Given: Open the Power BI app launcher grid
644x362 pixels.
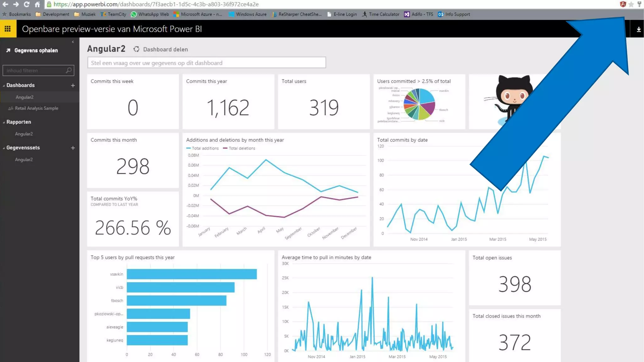Looking at the screenshot, I should pos(8,29).
